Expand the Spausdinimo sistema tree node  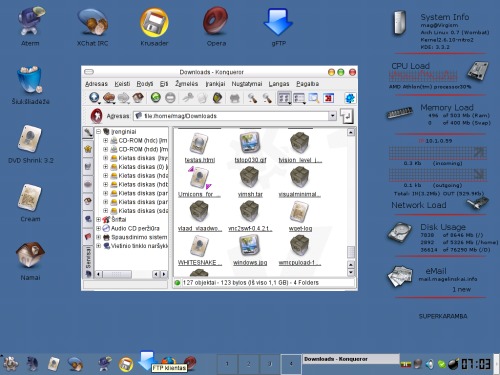(x=99, y=237)
